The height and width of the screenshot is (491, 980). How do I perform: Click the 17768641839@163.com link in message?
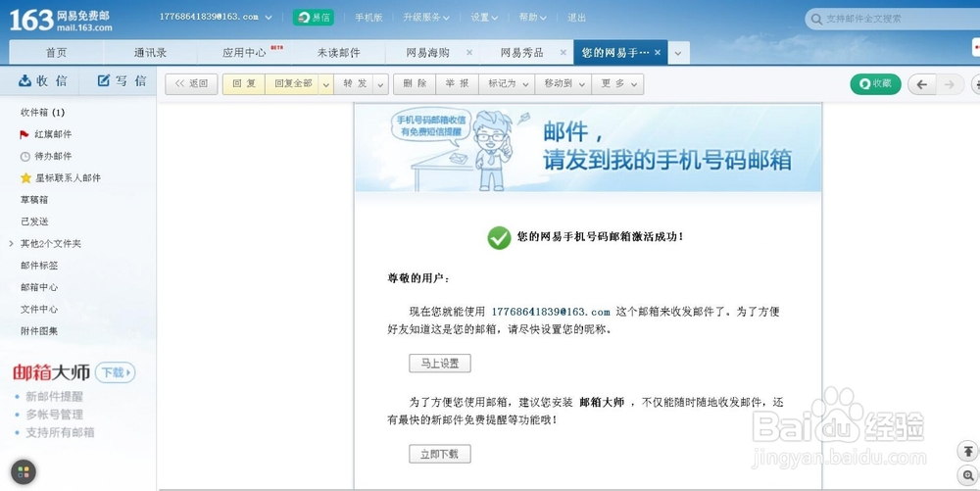[x=551, y=312]
